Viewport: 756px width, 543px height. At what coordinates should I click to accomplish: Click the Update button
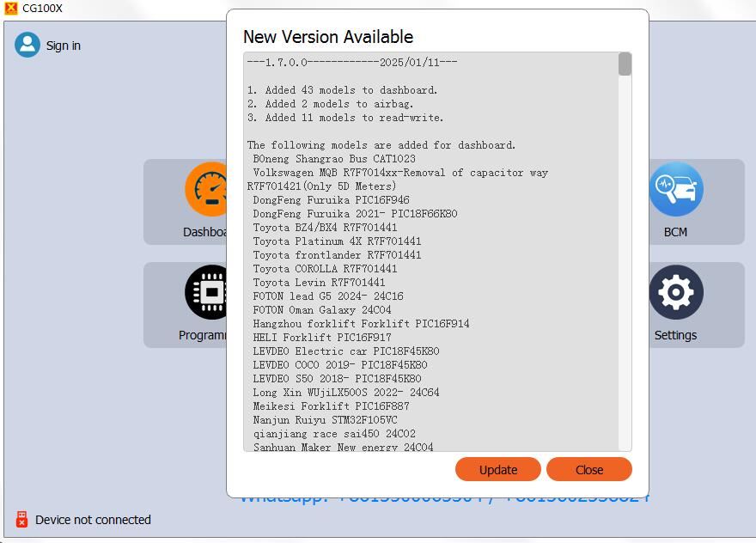coord(497,469)
